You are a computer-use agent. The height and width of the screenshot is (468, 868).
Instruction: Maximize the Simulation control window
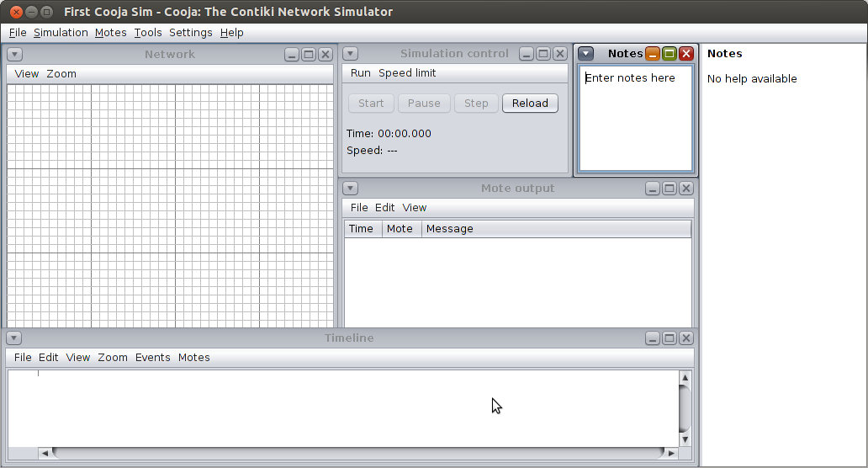[x=543, y=54]
